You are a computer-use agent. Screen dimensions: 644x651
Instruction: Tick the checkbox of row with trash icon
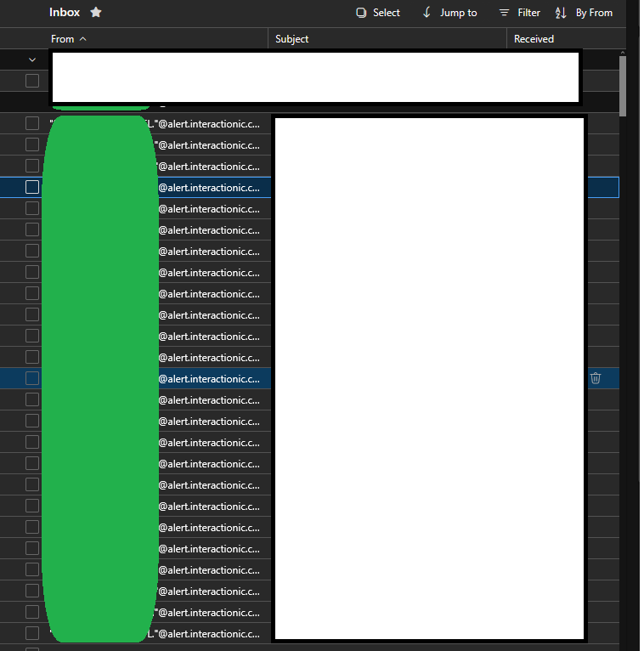[x=32, y=378]
